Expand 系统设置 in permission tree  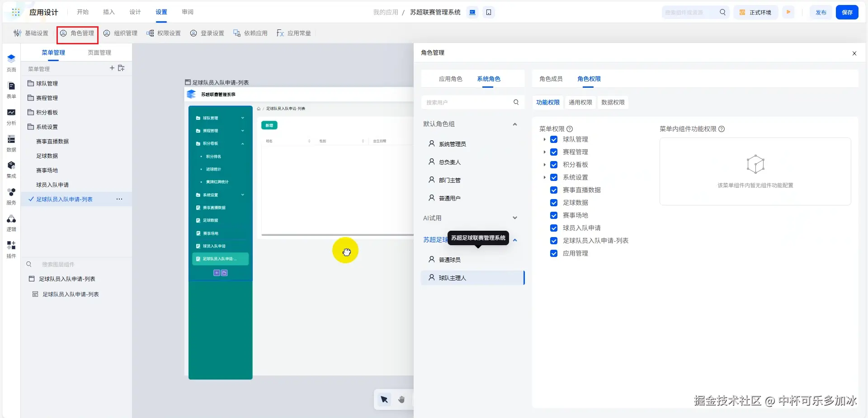[x=544, y=177]
